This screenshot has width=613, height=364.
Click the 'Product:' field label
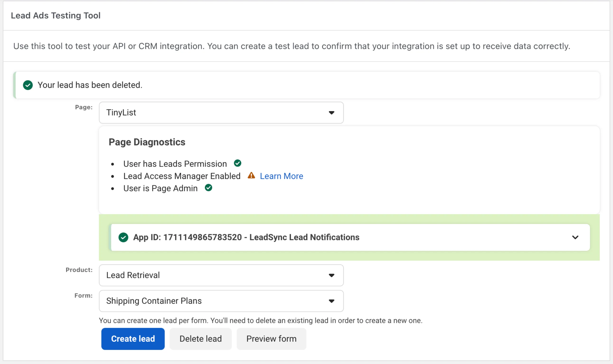(x=79, y=270)
